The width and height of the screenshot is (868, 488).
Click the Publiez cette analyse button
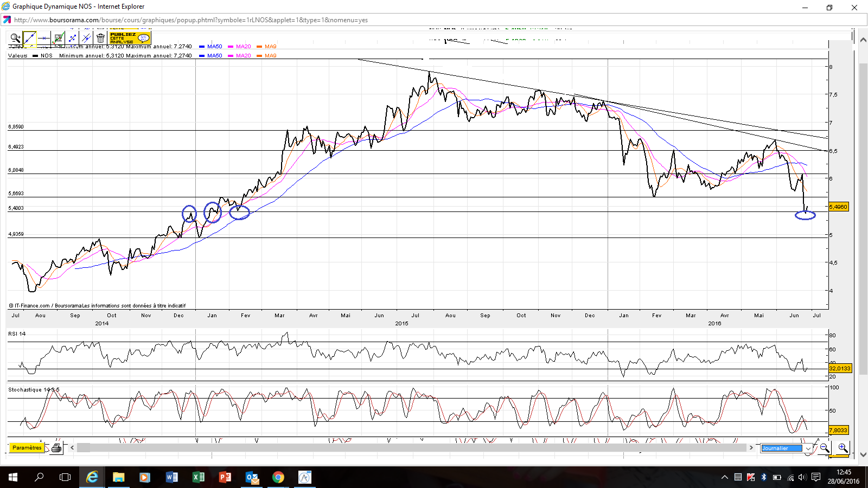point(130,38)
